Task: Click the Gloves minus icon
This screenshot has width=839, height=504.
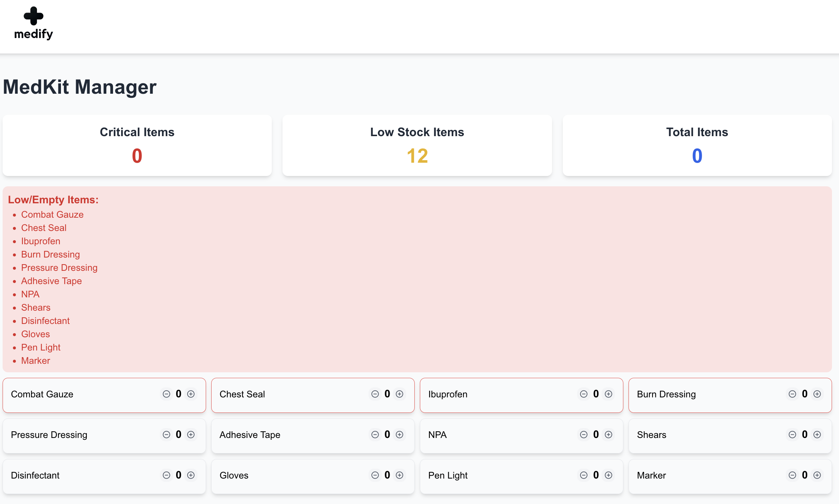Action: tap(375, 475)
